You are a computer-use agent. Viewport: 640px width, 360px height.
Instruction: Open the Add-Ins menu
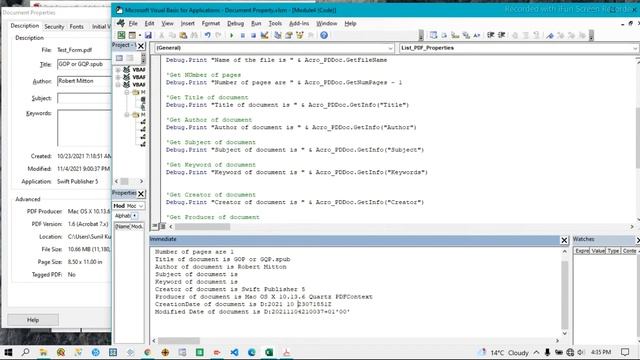pyautogui.click(x=299, y=24)
